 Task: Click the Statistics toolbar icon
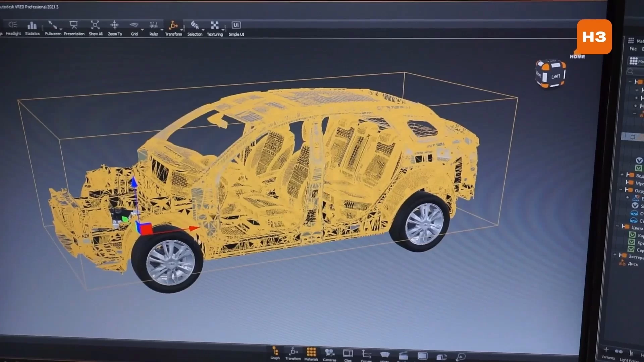pos(32,26)
